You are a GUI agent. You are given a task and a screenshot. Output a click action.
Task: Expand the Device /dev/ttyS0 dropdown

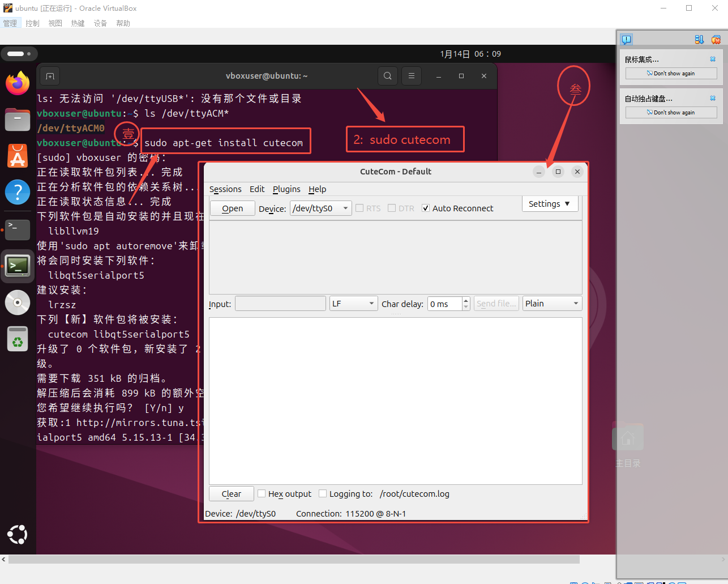345,208
